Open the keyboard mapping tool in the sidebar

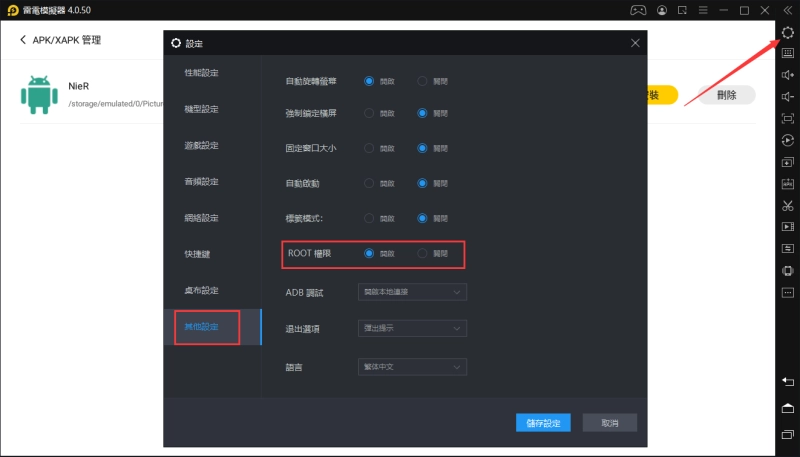pyautogui.click(x=788, y=53)
